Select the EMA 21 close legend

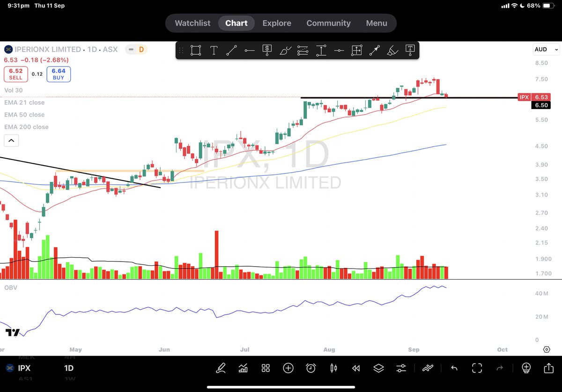tap(24, 102)
